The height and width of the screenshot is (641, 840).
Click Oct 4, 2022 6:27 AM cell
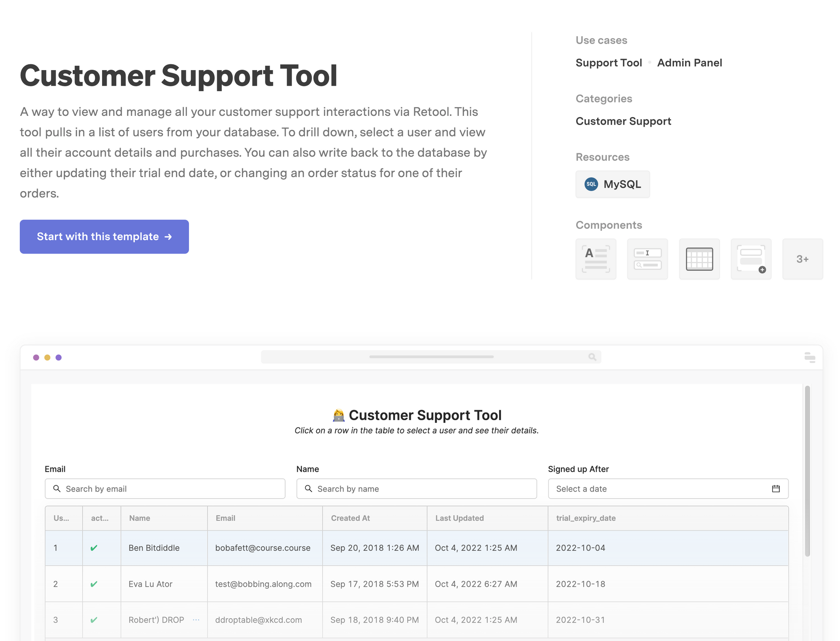(x=487, y=584)
